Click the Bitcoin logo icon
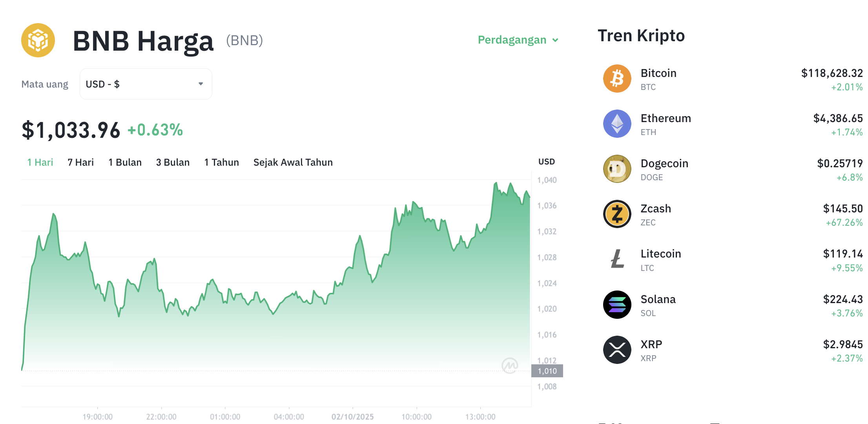The height and width of the screenshot is (424, 868). [x=617, y=79]
